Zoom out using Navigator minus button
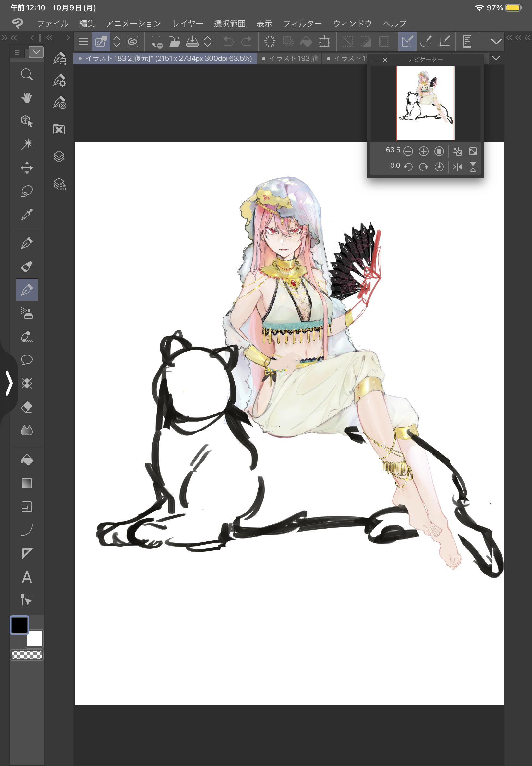532x766 pixels. tap(408, 151)
